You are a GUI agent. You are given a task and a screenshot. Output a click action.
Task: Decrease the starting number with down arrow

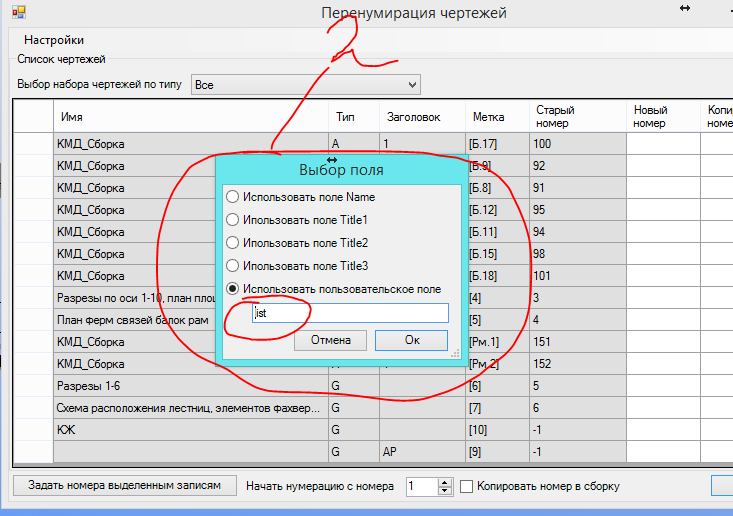pyautogui.click(x=445, y=491)
